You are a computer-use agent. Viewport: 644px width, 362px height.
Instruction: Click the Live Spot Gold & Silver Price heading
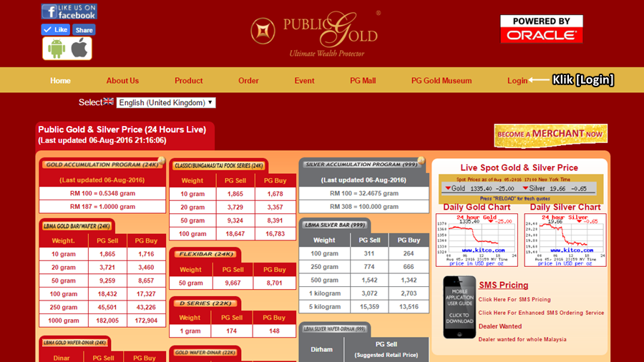pyautogui.click(x=519, y=168)
